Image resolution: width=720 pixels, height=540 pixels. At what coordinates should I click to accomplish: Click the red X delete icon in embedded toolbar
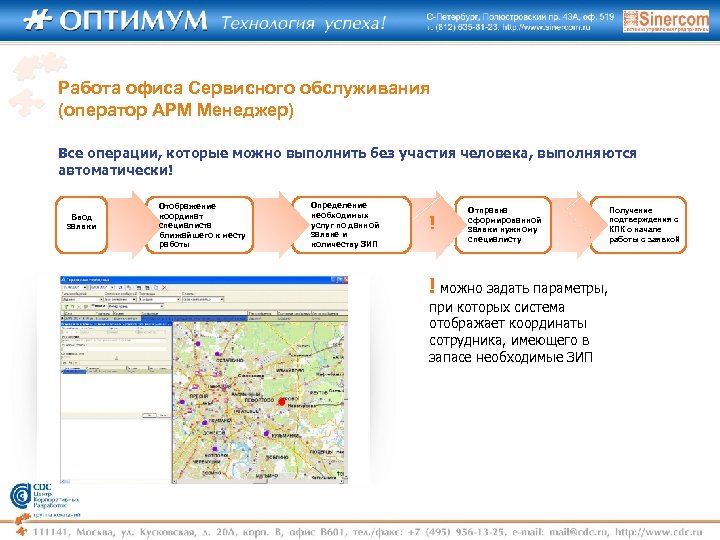164,287
